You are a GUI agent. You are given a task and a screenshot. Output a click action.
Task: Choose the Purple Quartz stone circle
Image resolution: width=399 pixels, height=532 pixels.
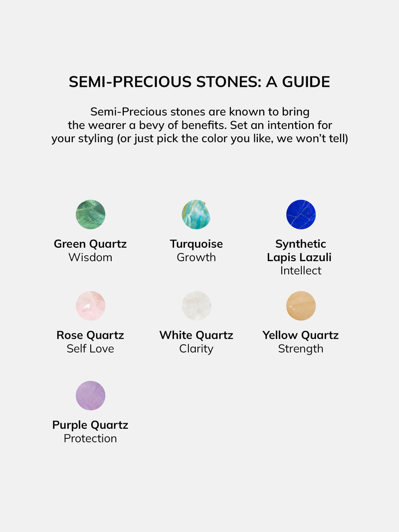click(91, 395)
